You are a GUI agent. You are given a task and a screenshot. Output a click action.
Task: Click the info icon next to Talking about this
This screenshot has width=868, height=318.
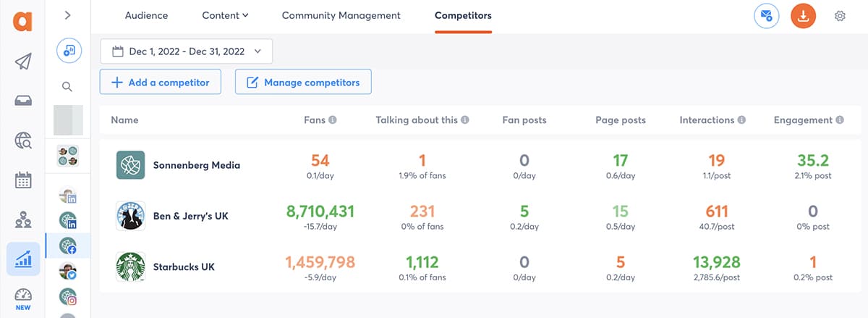pyautogui.click(x=465, y=120)
